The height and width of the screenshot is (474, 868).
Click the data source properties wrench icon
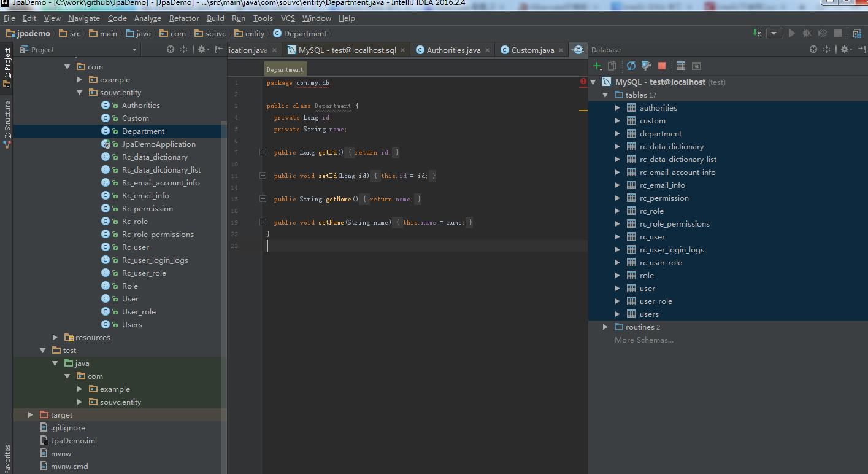(646, 66)
